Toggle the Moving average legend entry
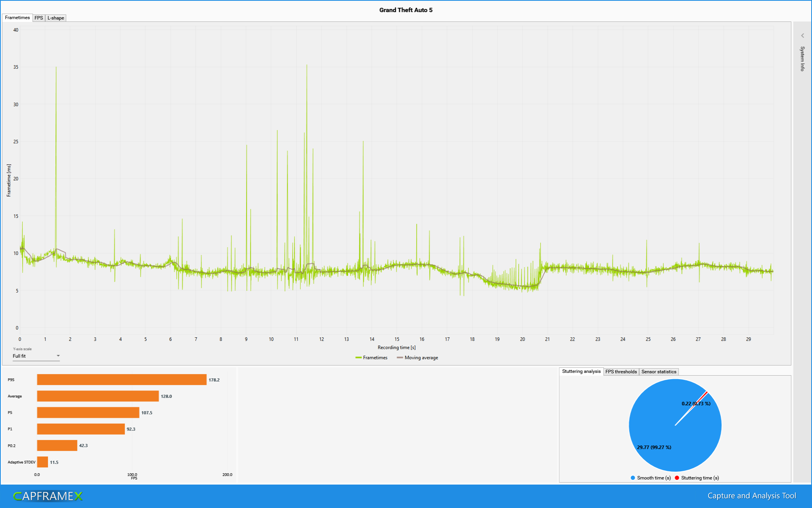 point(417,358)
